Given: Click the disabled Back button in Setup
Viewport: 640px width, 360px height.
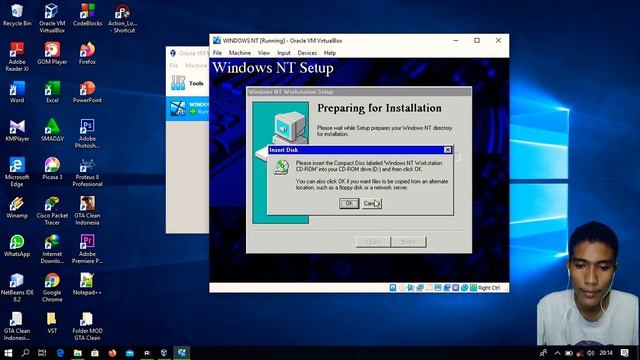Looking at the screenshot, I should [373, 242].
